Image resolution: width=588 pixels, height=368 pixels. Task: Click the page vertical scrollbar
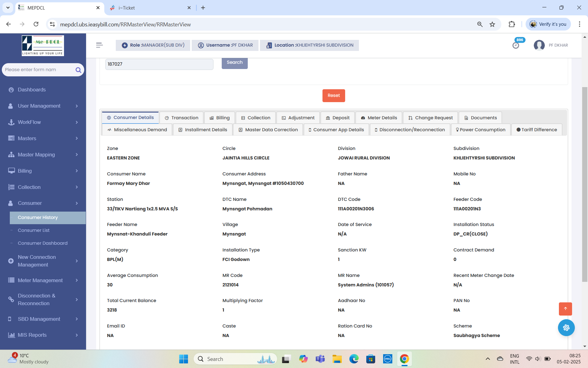585,184
